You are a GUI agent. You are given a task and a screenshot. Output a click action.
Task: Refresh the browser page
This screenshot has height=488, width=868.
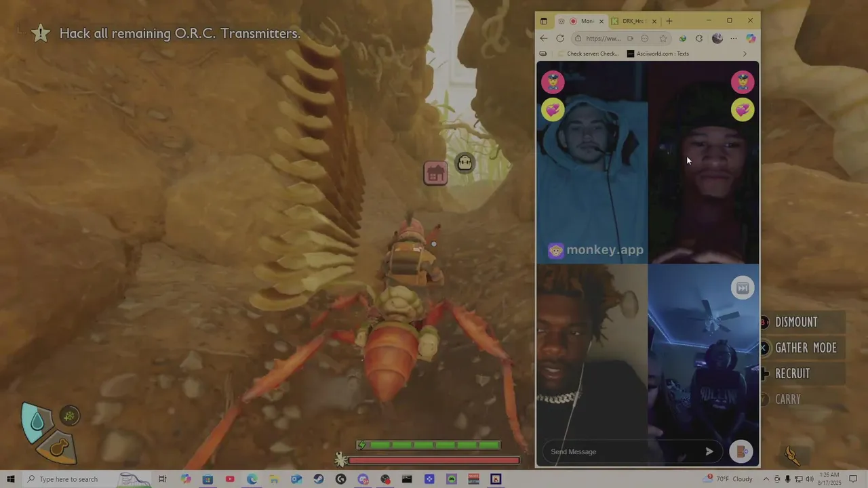[x=560, y=39]
